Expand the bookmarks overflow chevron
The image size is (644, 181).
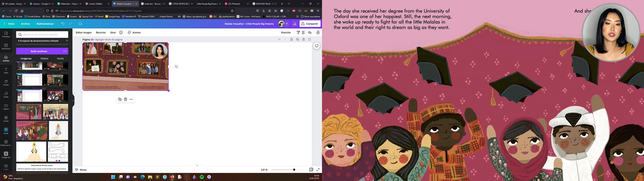click(x=297, y=17)
